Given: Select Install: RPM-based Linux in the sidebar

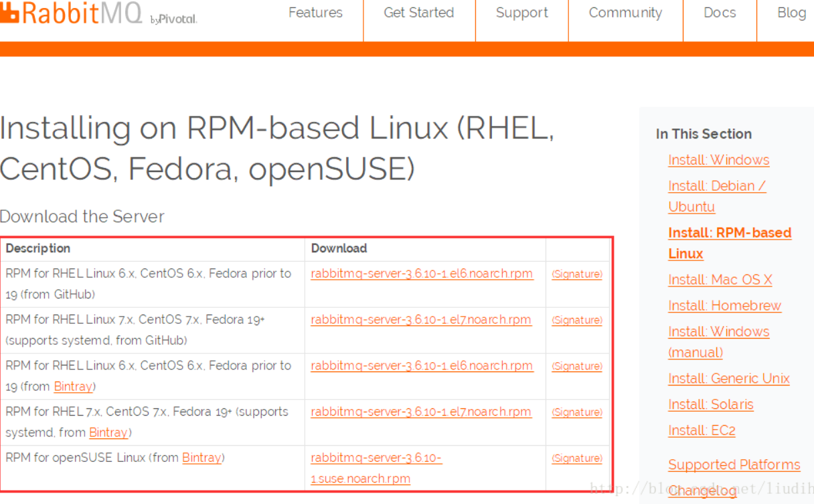Looking at the screenshot, I should (x=729, y=233).
